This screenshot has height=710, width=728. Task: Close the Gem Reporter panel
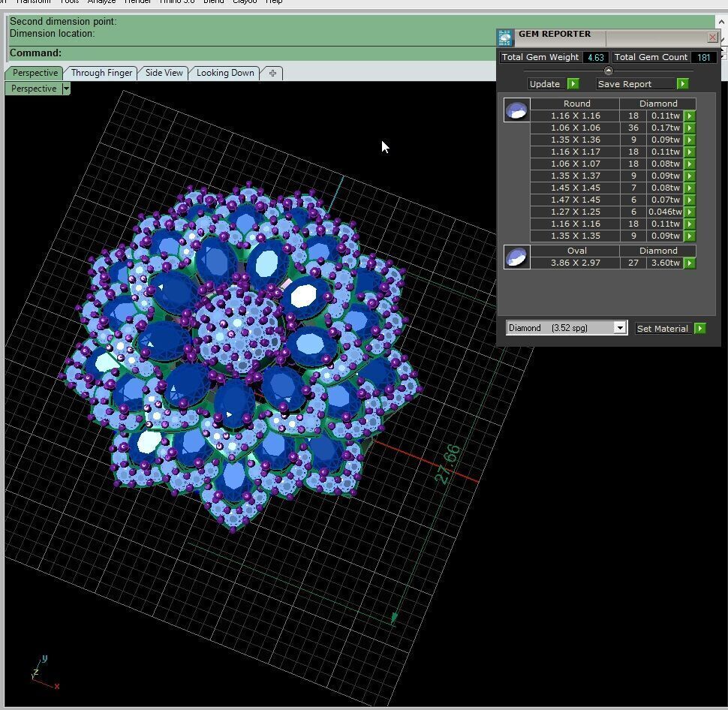coord(712,37)
